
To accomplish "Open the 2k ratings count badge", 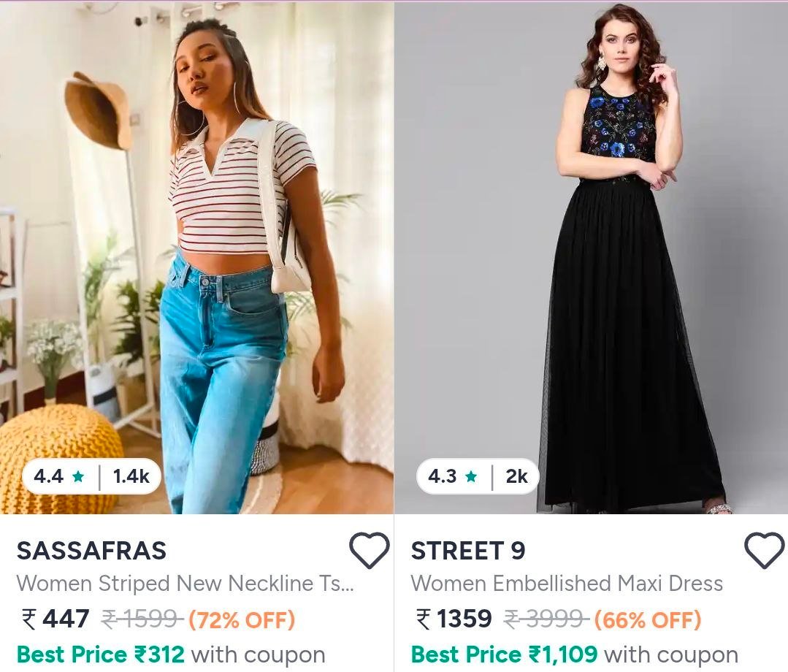I will pos(516,477).
